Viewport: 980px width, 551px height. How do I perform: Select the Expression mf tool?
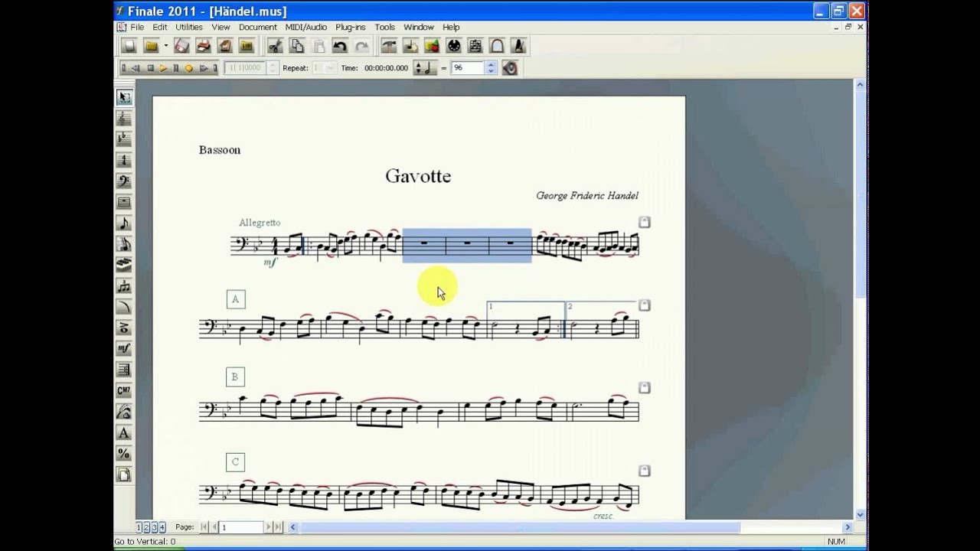[x=124, y=349]
